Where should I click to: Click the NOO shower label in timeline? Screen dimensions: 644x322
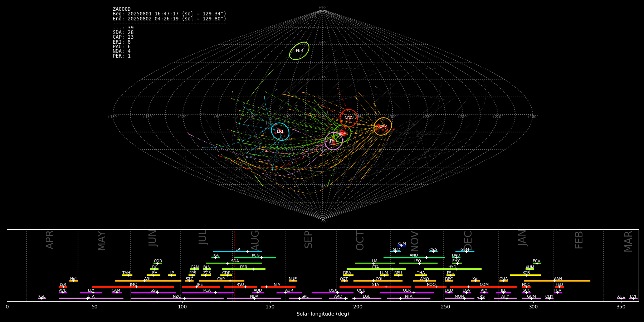tap(431, 285)
